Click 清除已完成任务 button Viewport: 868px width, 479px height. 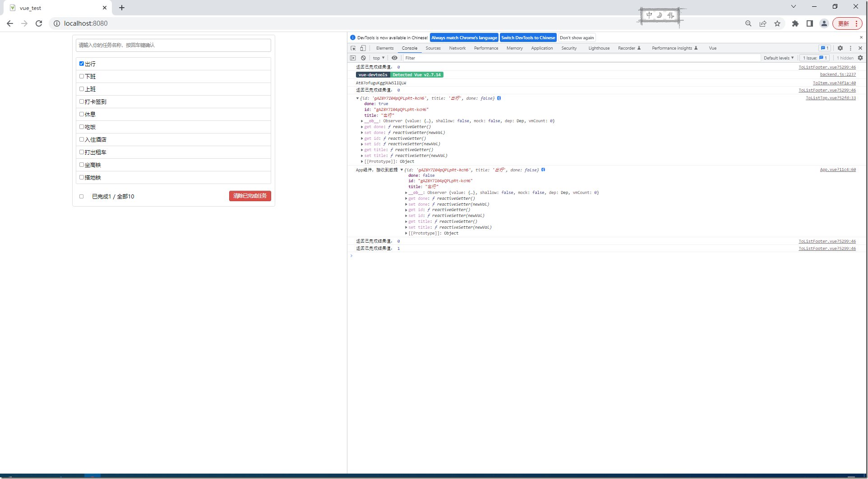[250, 196]
